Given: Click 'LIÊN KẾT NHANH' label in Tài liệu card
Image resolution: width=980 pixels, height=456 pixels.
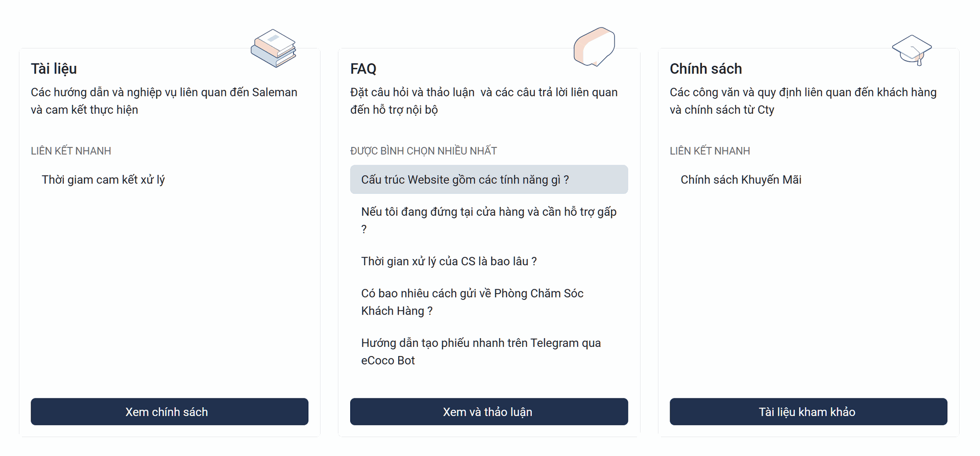Looking at the screenshot, I should pyautogui.click(x=71, y=151).
